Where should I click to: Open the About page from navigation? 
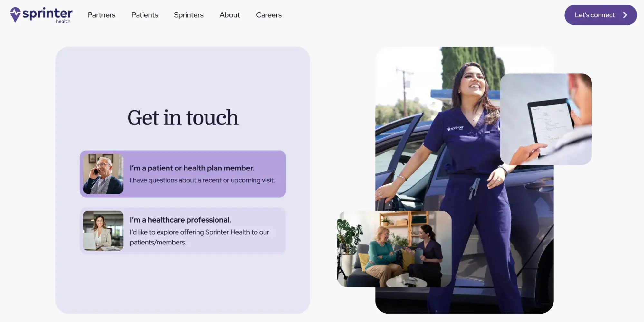click(229, 15)
